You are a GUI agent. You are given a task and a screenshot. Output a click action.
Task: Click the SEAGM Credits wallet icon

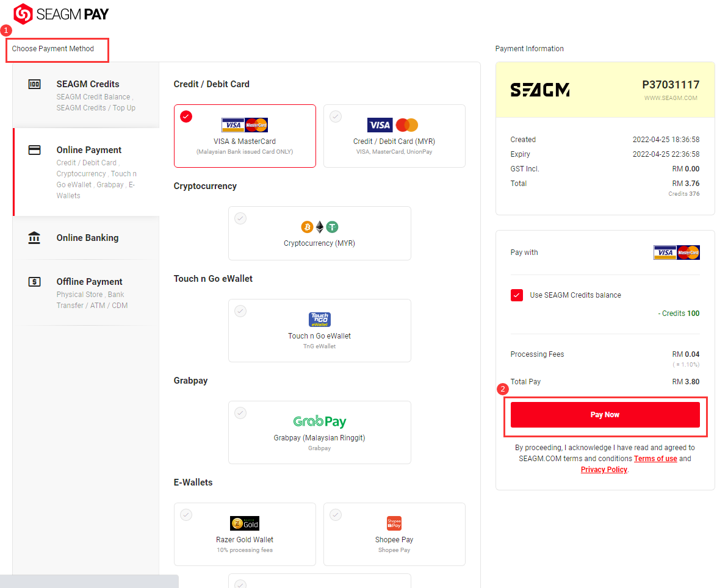34,84
